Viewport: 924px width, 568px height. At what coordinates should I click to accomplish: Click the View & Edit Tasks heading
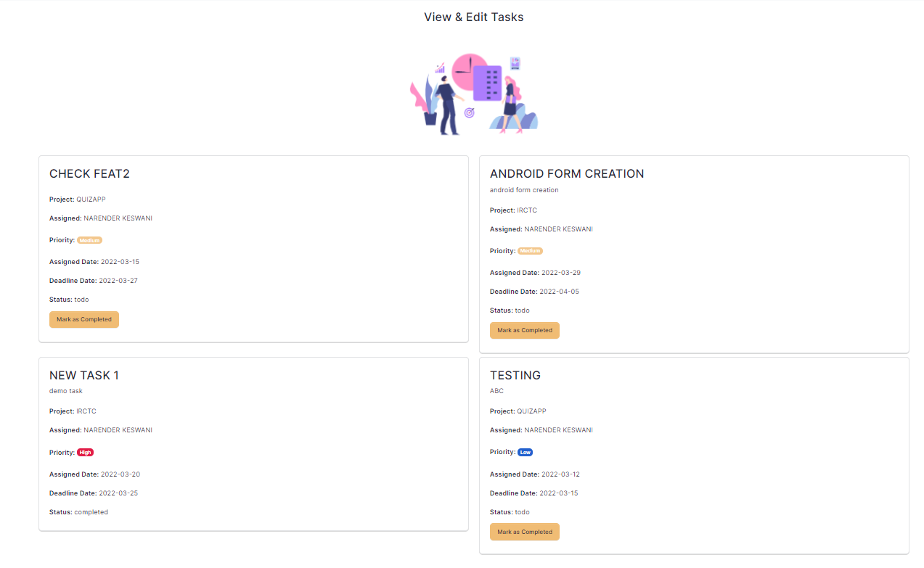click(474, 17)
